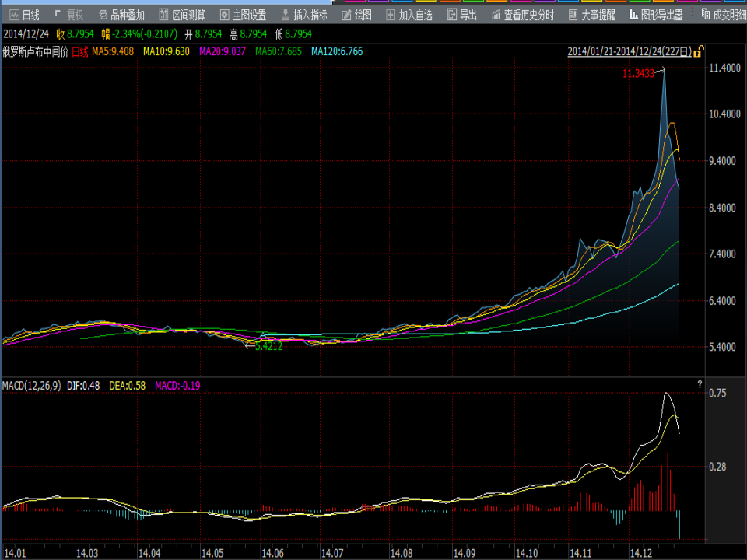Click the 5.4212 lowest price marker
This screenshot has width=747, height=560.
[x=268, y=346]
